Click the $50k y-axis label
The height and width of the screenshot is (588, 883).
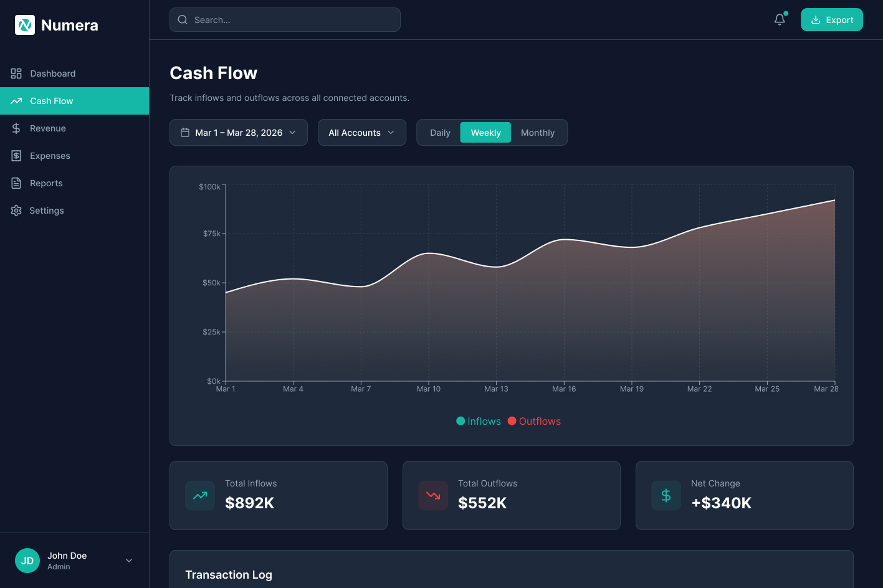[x=212, y=283]
